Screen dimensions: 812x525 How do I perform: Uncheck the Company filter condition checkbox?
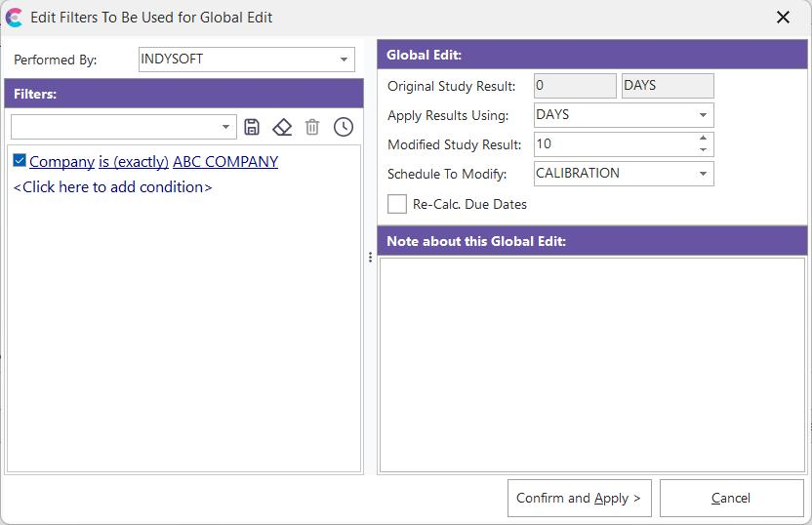[20, 161]
